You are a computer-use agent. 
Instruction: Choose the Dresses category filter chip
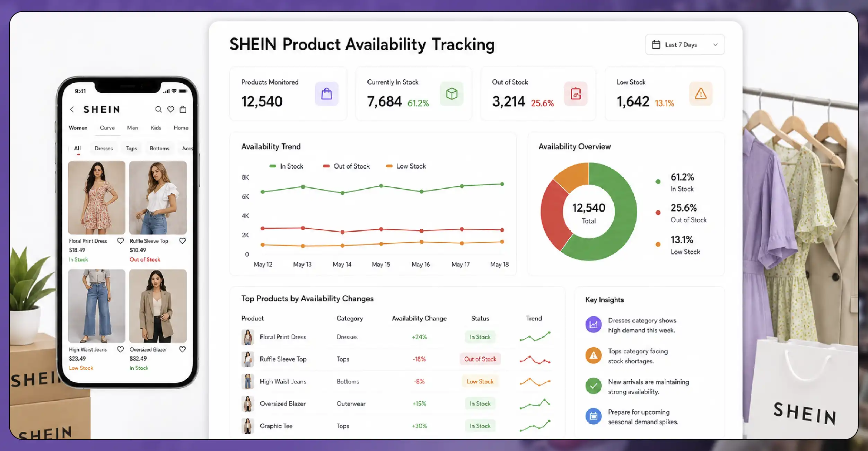(104, 148)
